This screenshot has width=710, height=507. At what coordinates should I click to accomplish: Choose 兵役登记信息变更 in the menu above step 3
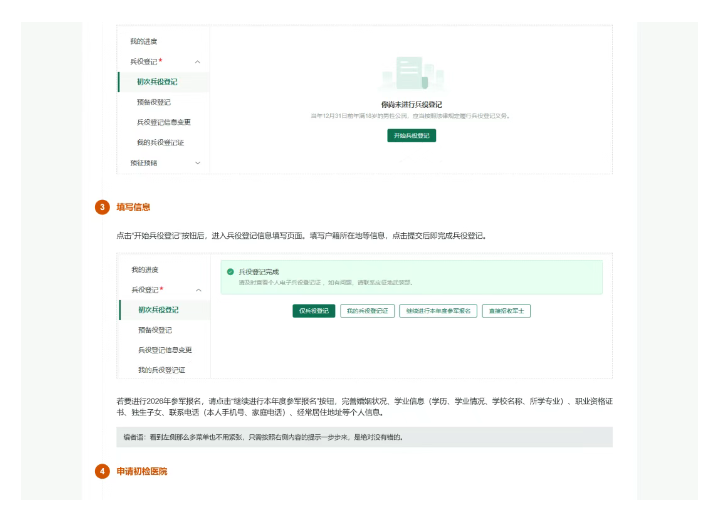click(x=164, y=122)
